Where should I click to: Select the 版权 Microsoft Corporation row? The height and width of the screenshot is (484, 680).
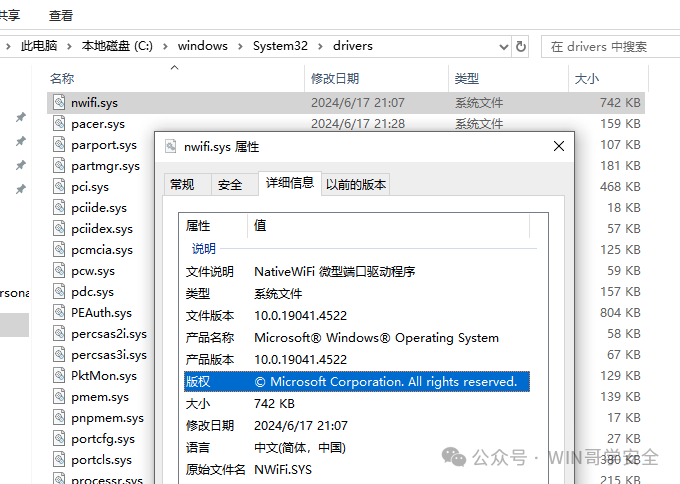(x=356, y=382)
